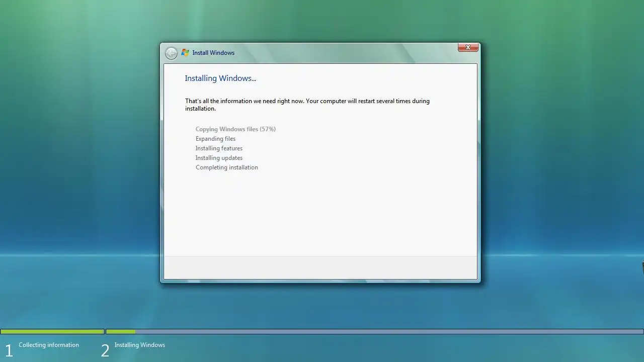
Task: Click 'Copying Windows files (57%)' step
Action: 235,129
